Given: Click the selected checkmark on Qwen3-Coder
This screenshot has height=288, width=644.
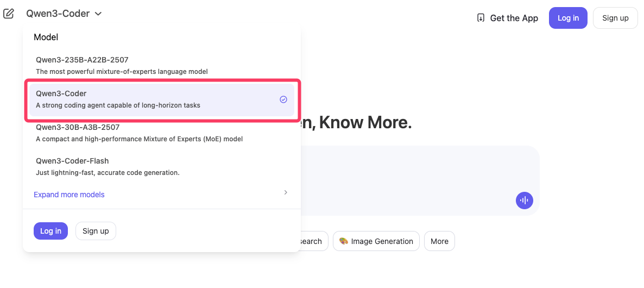Looking at the screenshot, I should [x=283, y=99].
